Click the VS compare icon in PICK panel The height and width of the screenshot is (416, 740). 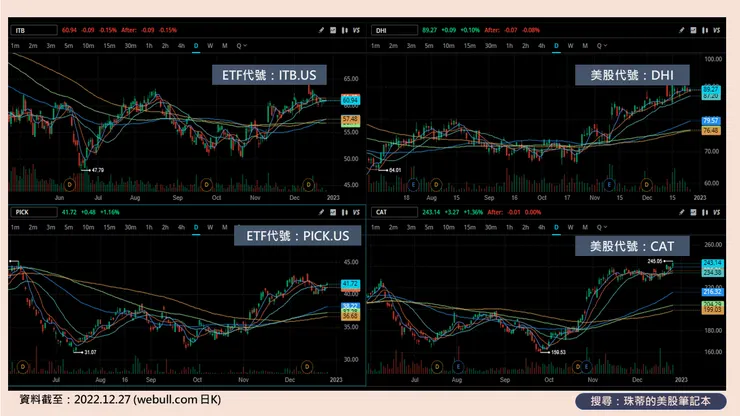click(x=356, y=212)
